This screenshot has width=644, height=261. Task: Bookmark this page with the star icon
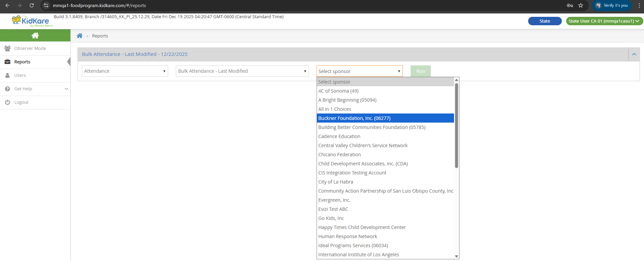[581, 5]
